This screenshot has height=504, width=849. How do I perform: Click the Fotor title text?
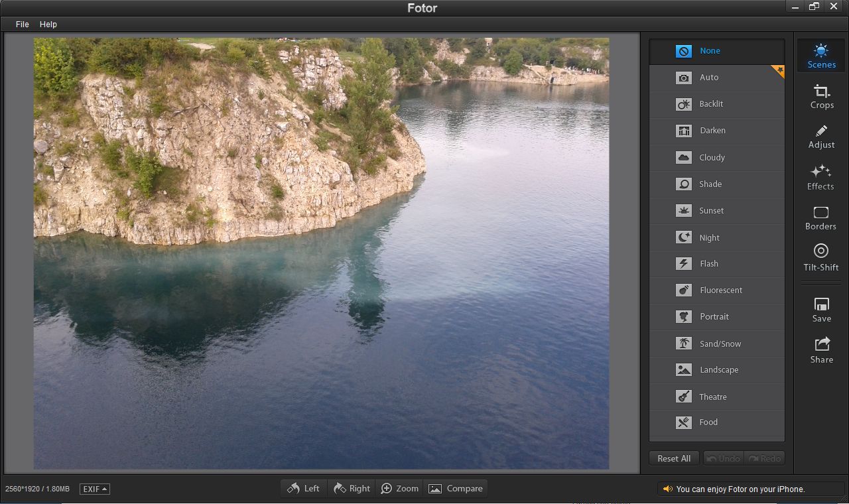[x=423, y=8]
